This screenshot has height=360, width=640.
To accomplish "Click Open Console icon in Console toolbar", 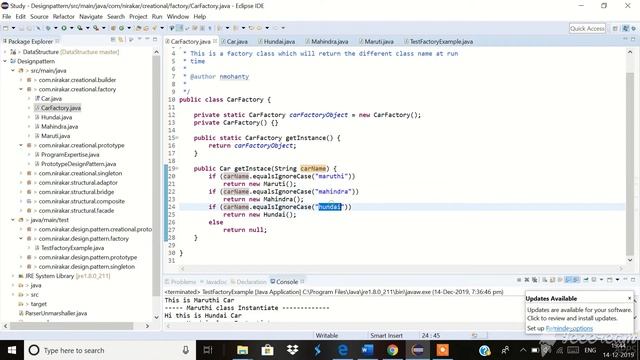I will click(x=609, y=280).
